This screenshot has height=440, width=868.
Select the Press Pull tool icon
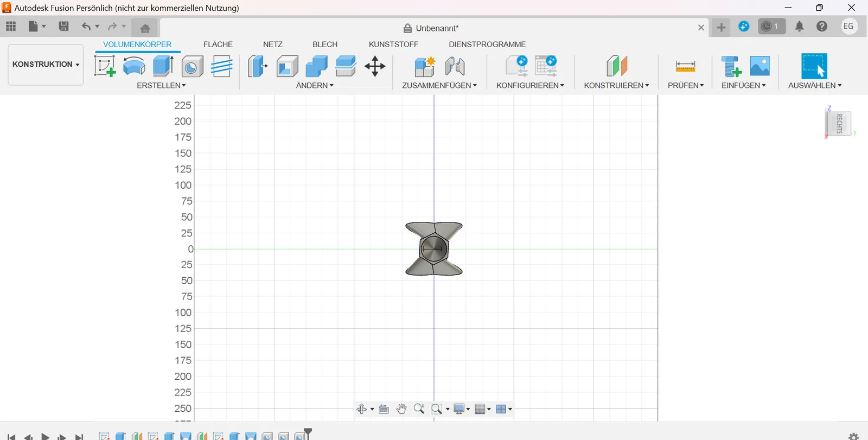click(258, 66)
